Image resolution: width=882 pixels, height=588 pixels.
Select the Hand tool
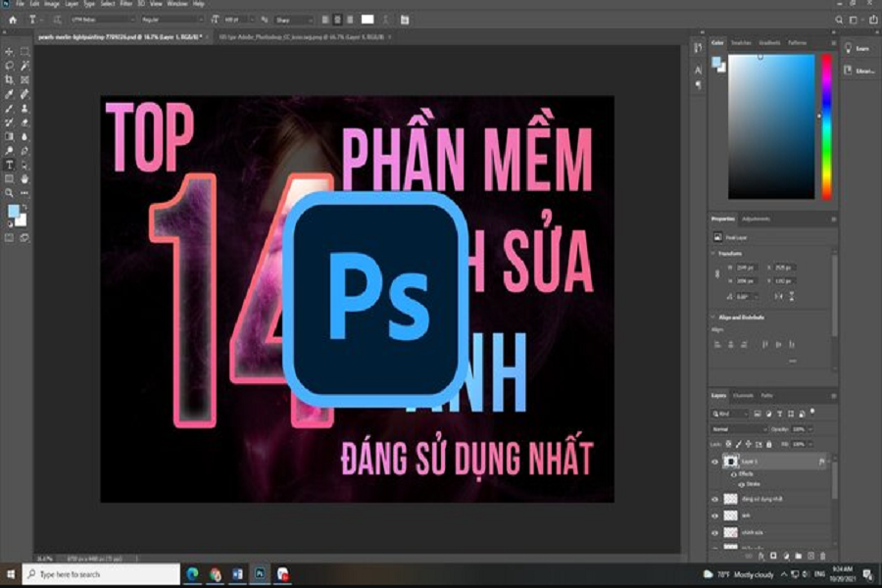pyautogui.click(x=24, y=179)
